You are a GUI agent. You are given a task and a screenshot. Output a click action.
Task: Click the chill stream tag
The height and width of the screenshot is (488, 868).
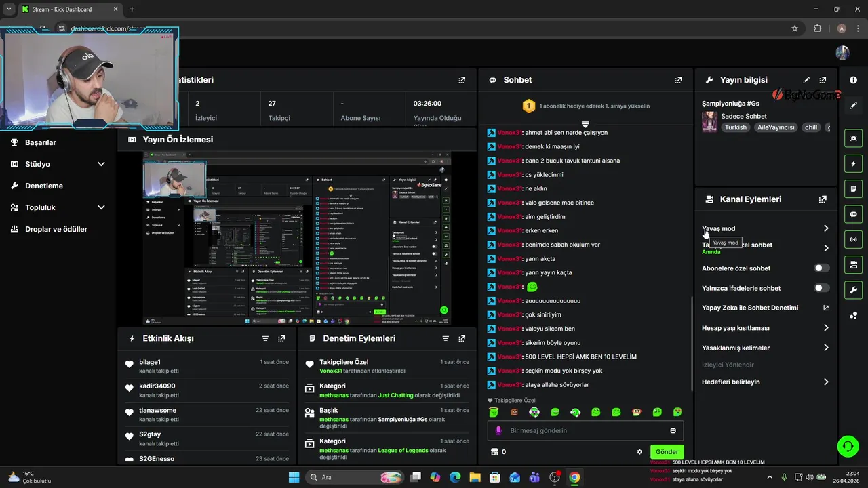tap(811, 127)
